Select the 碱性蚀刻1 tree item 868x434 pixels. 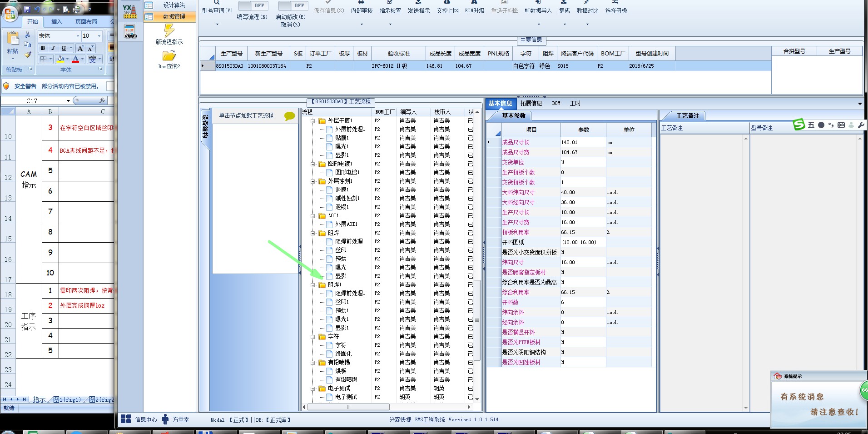347,199
